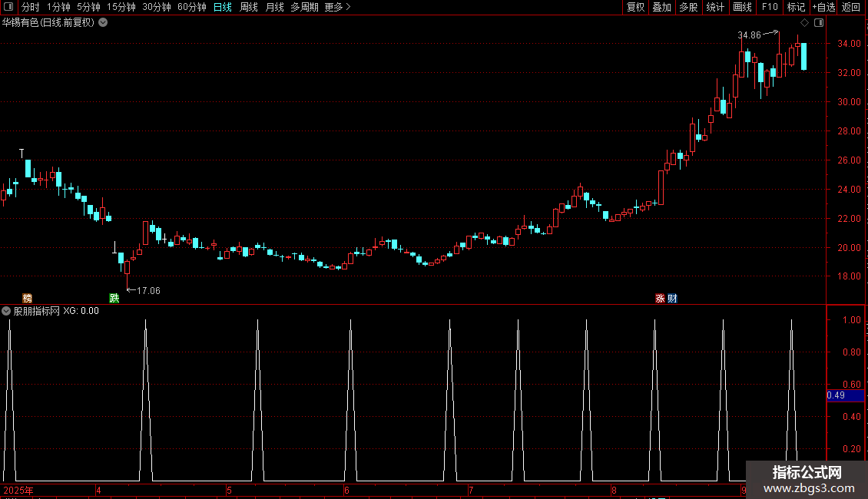Screen dimensions: 868x499
Task: Click month 8 on the time axis
Action: [x=614, y=490]
